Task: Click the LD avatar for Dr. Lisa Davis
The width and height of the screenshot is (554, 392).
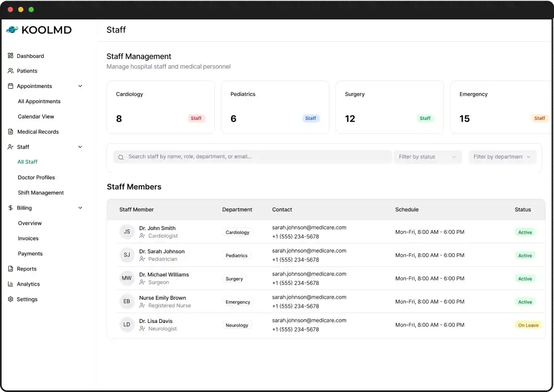Action: tap(127, 325)
